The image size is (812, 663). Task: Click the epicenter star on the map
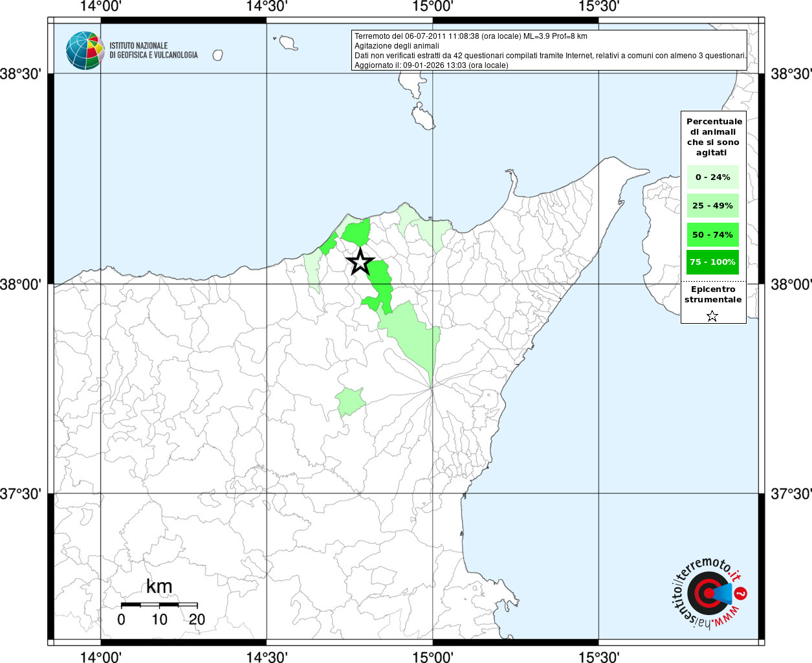360,262
